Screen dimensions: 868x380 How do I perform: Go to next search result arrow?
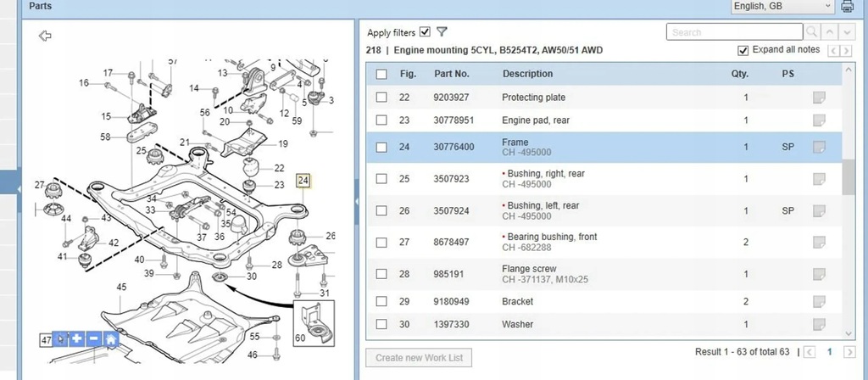pos(847,32)
